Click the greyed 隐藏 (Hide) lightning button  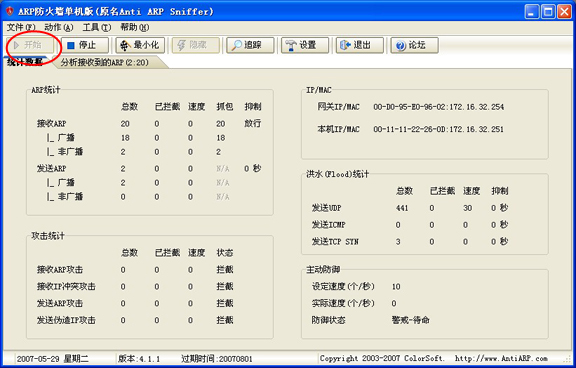pyautogui.click(x=195, y=45)
